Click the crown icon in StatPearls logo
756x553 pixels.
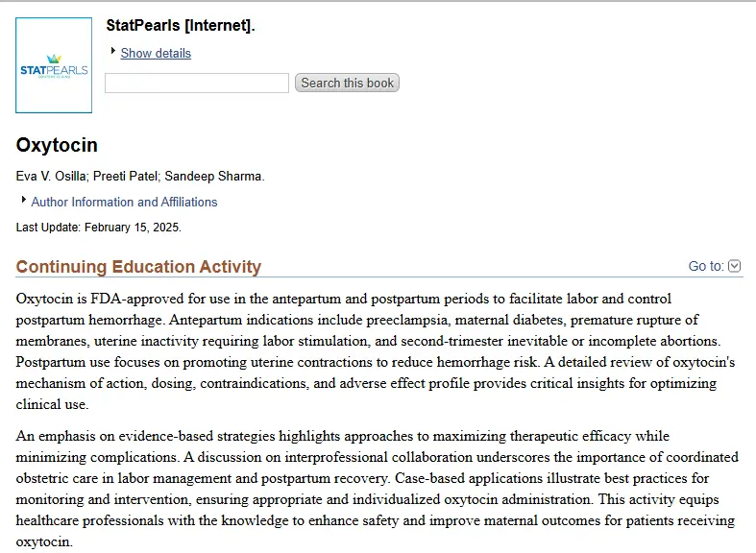coord(54,59)
